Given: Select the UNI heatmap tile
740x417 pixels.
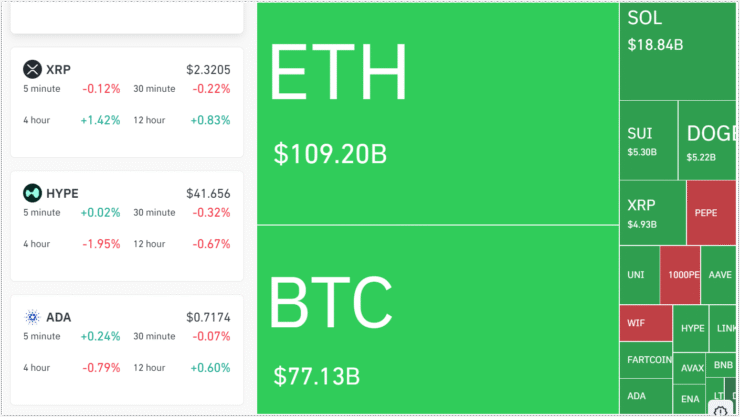Looking at the screenshot, I should (639, 275).
